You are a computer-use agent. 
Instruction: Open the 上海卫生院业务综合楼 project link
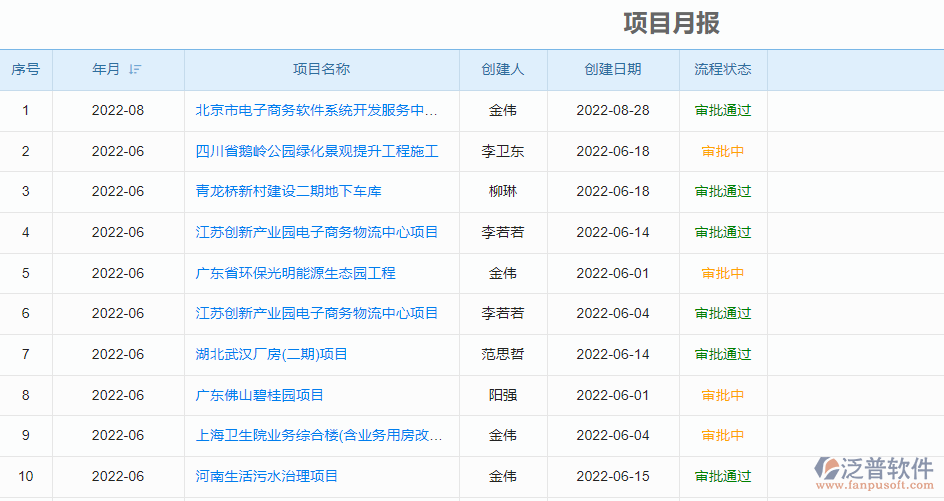(x=318, y=435)
